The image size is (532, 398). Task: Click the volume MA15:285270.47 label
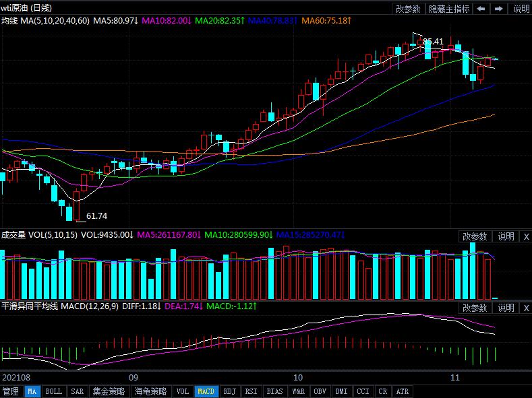coord(311,235)
